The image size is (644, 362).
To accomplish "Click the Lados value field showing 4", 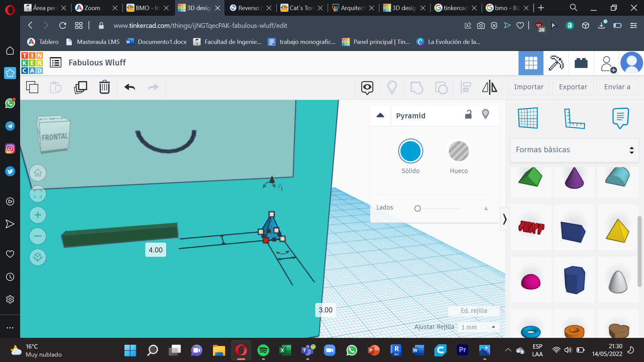I will click(486, 208).
